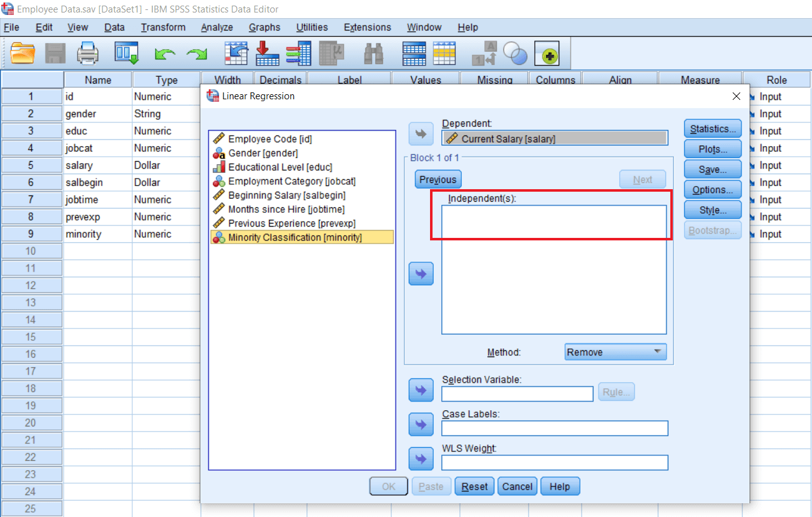Image resolution: width=812 pixels, height=517 pixels.
Task: Open the Analyze menu
Action: [217, 27]
